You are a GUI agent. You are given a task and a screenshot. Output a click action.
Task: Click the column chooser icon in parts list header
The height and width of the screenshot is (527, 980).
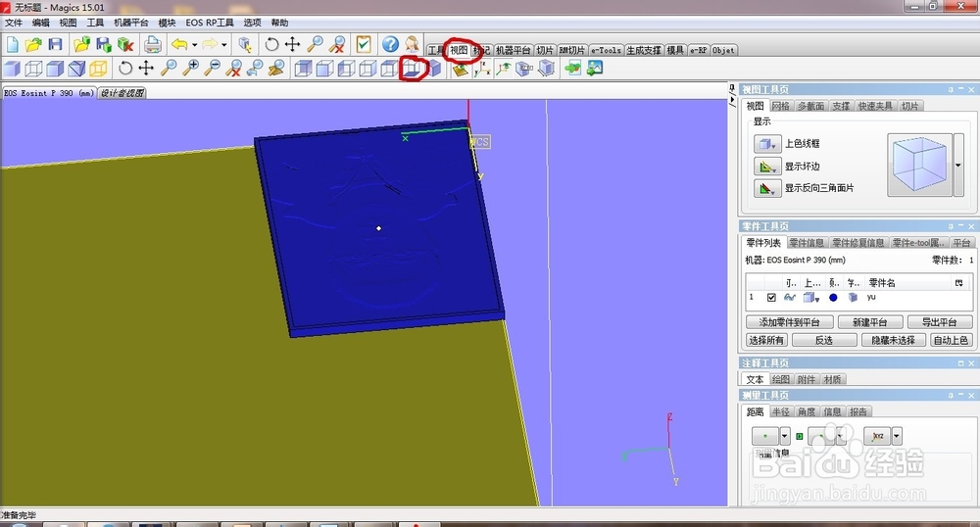tap(959, 283)
